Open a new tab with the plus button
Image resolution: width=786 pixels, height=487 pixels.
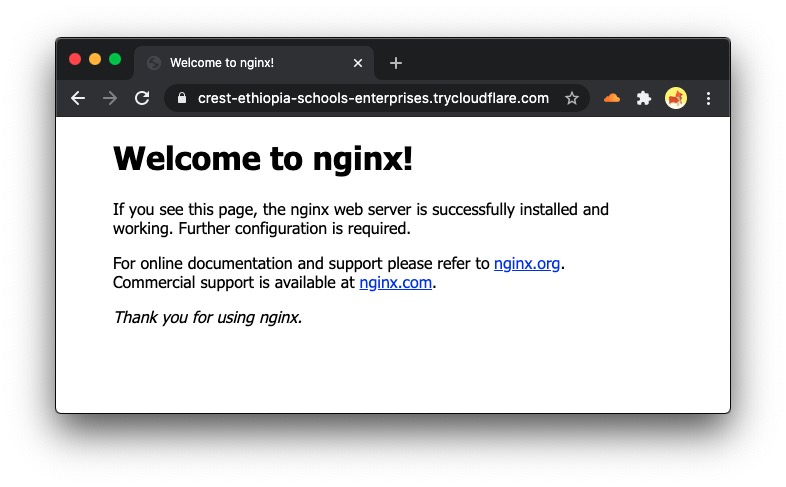(396, 63)
